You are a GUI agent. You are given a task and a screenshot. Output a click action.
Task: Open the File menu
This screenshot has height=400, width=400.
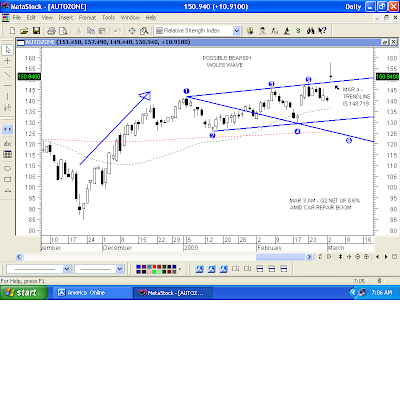(x=17, y=17)
